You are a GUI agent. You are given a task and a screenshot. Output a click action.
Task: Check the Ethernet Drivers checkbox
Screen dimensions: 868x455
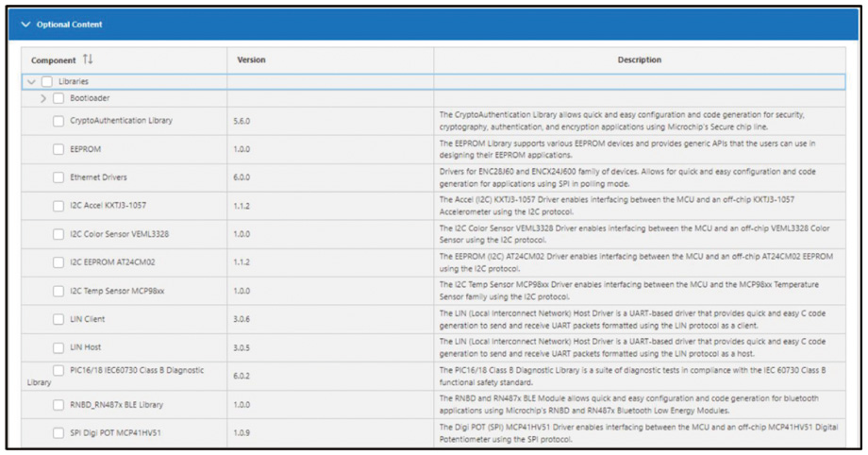pyautogui.click(x=58, y=177)
